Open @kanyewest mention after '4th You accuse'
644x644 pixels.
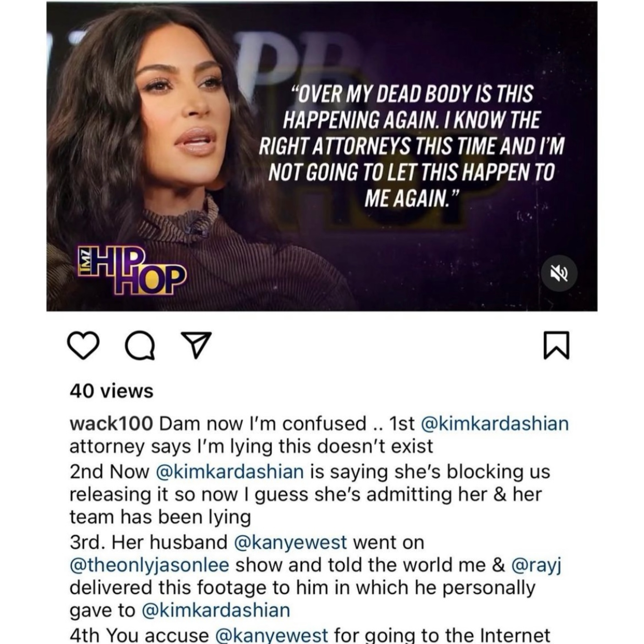[x=272, y=635]
